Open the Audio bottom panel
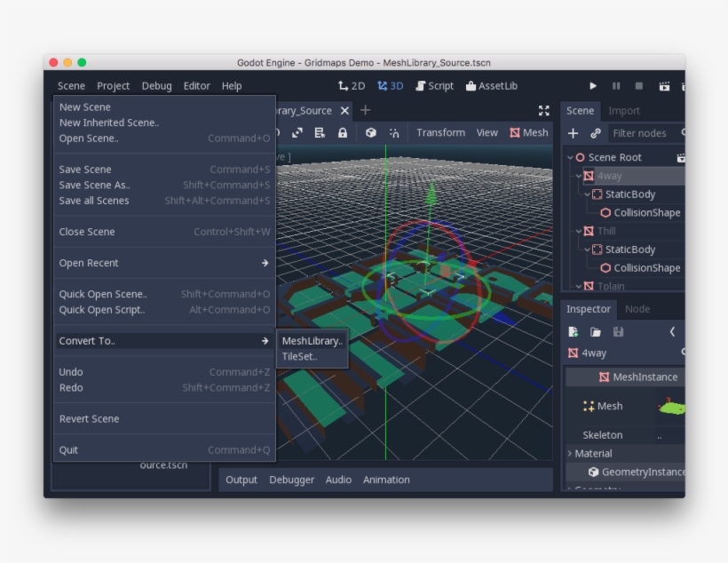The image size is (728, 563). pos(338,480)
